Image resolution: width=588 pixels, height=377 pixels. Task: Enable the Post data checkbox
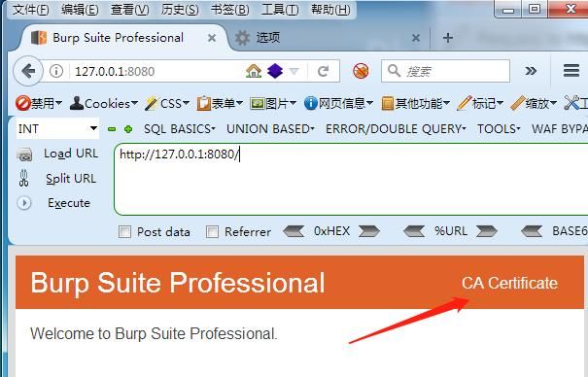124,232
